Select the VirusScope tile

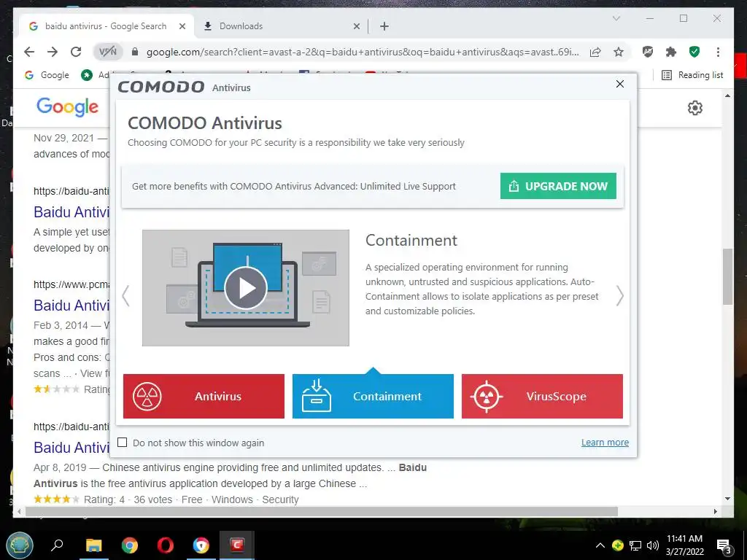[x=542, y=396]
